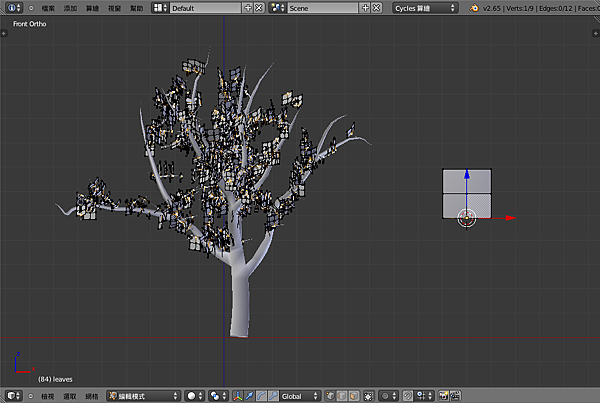Click the Default screen layout name field

coord(205,8)
